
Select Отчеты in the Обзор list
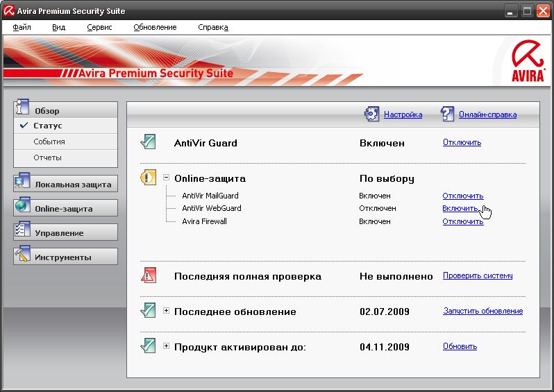tap(47, 157)
